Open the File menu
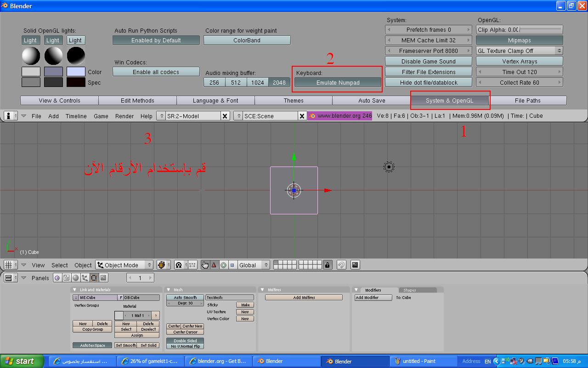The image size is (588, 368). pos(36,116)
